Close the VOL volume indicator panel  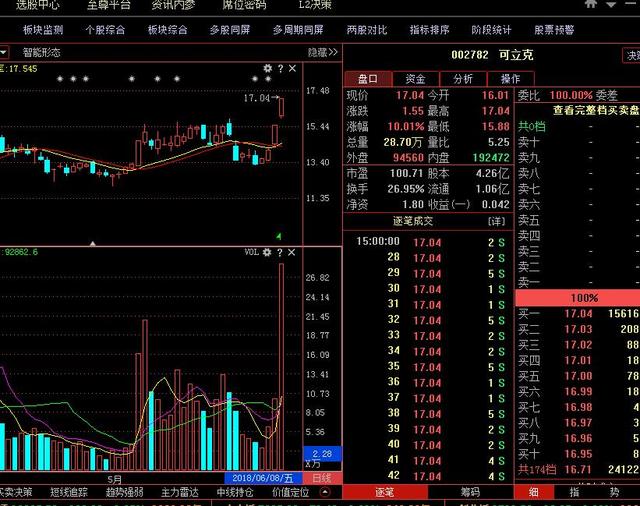tap(292, 252)
